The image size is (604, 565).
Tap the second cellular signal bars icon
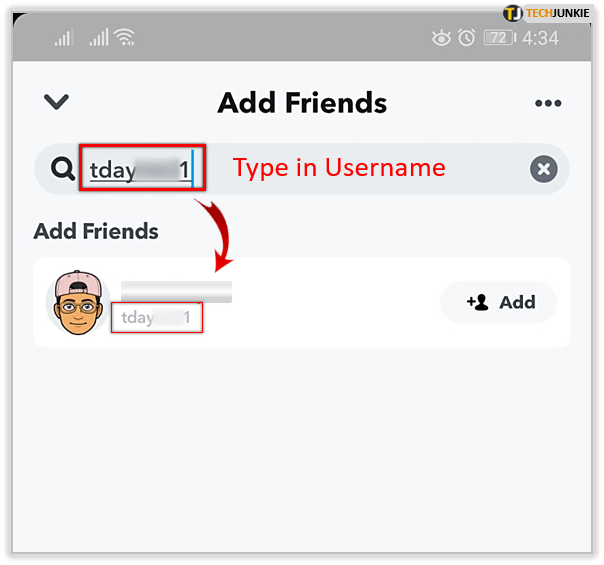99,37
